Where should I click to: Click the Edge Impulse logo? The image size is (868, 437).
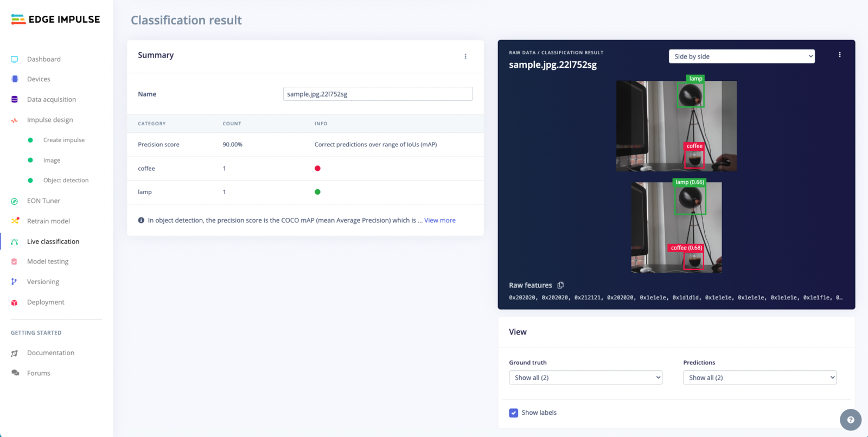tap(55, 20)
